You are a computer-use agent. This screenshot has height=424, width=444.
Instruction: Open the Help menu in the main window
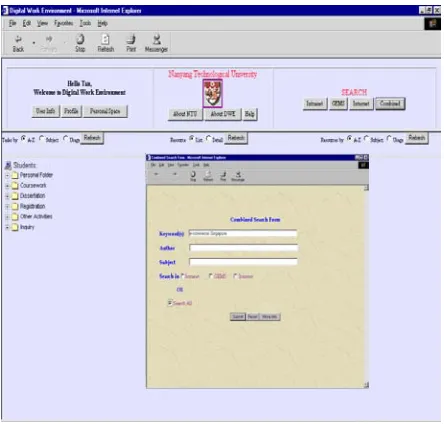click(102, 23)
